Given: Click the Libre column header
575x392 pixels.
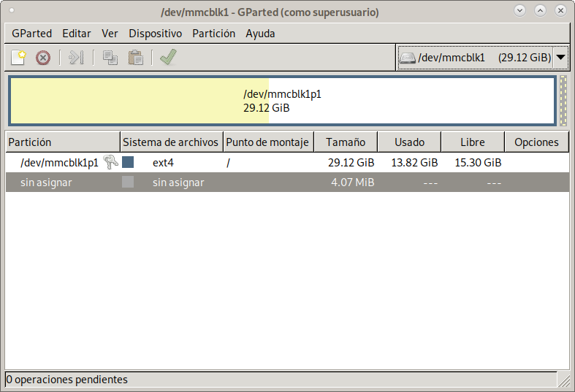Looking at the screenshot, I should coord(473,142).
